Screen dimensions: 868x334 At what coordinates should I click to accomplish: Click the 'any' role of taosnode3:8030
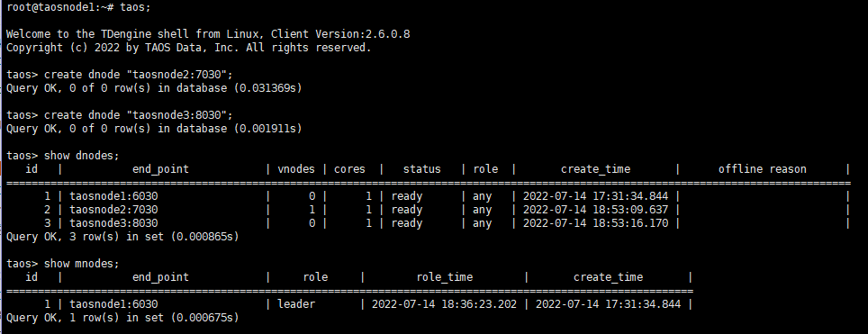click(482, 223)
